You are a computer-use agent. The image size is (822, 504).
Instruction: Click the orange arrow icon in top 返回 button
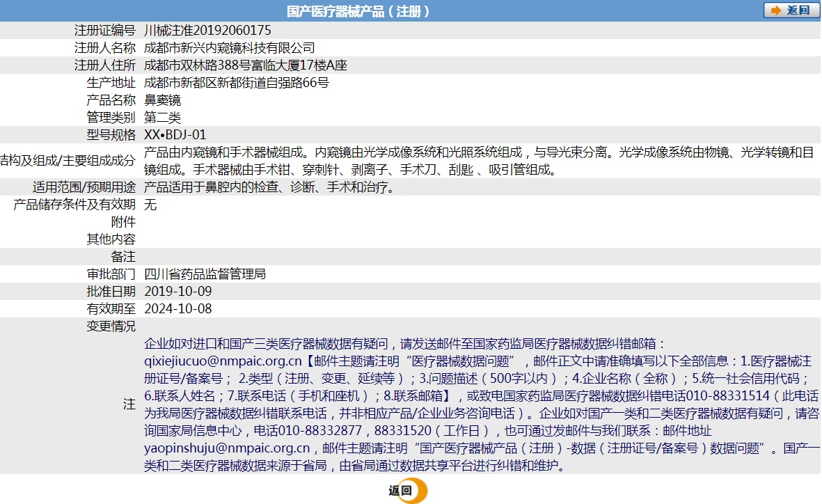[x=776, y=10]
